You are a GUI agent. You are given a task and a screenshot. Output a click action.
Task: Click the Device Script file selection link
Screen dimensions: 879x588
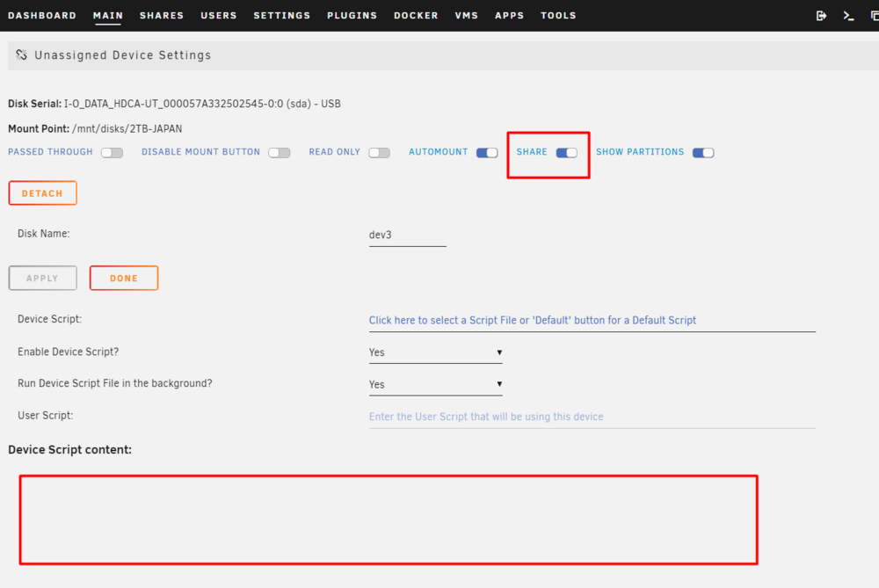533,320
